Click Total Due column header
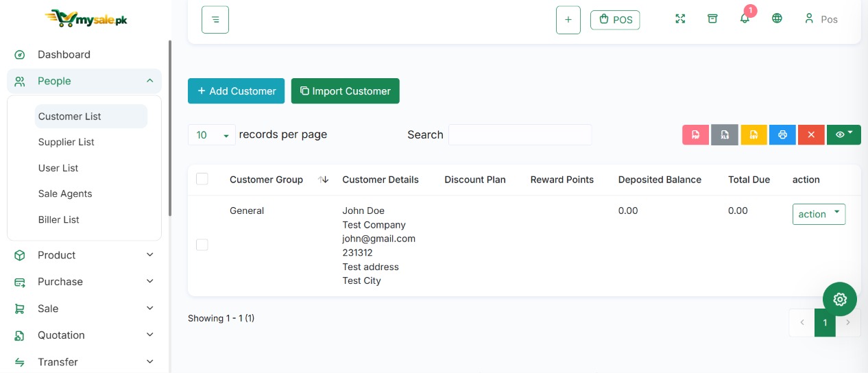This screenshot has height=373, width=868. click(x=749, y=180)
